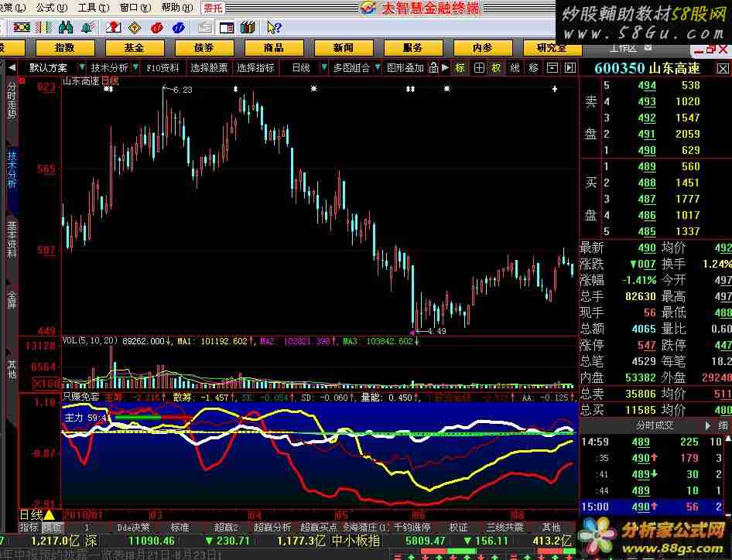Open the 工具(T) menu
Screen dimensions: 732x560
92,8
